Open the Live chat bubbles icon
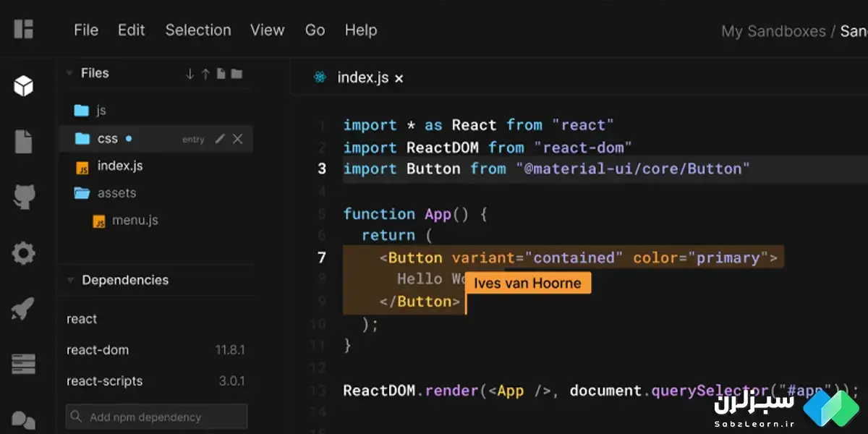Screen dimensions: 868x434 click(24, 420)
